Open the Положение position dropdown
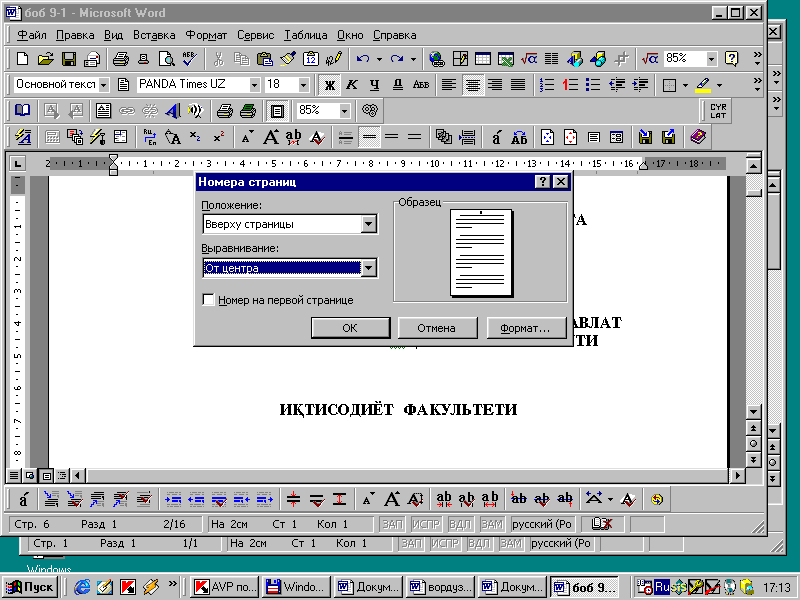This screenshot has width=800, height=600. point(369,224)
